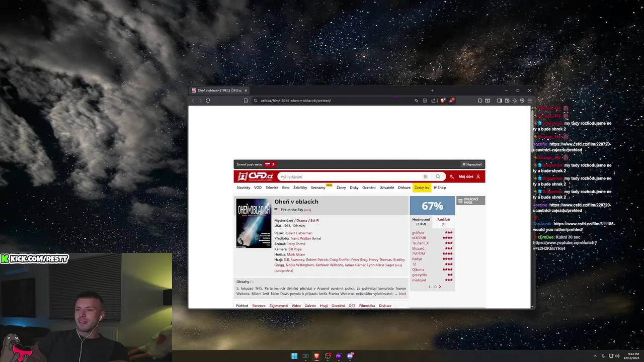
Task: Open VOD in site menu
Action: click(x=258, y=188)
